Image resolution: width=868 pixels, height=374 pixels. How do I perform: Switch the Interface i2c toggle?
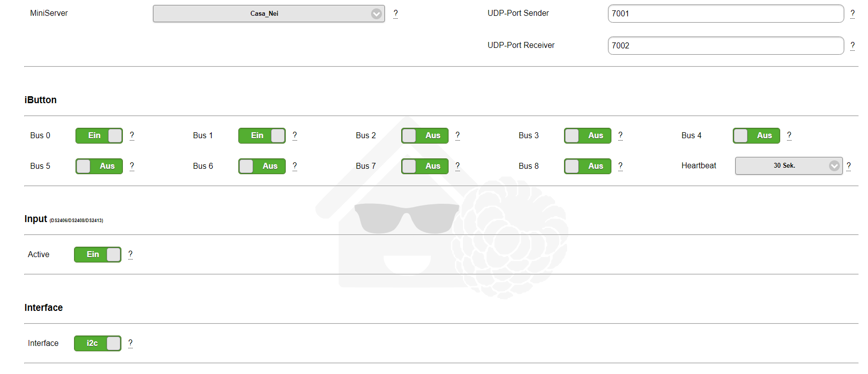pos(98,343)
